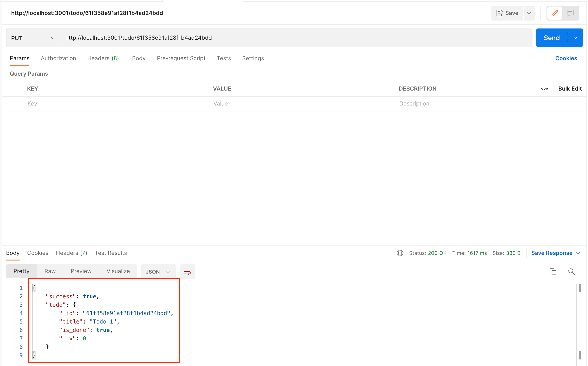The height and width of the screenshot is (366, 588).
Task: Expand the Send options arrow
Action: (x=575, y=38)
